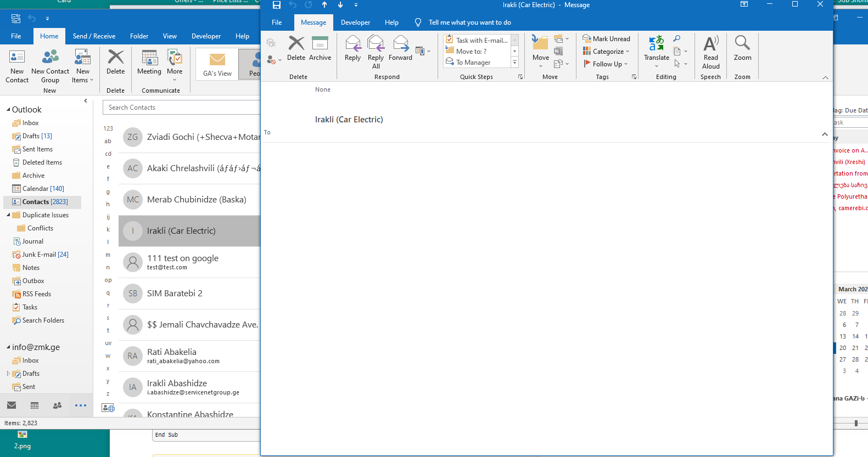Viewport: 868px width, 457px height.
Task: Open Junk options in message ribbon
Action: click(273, 60)
